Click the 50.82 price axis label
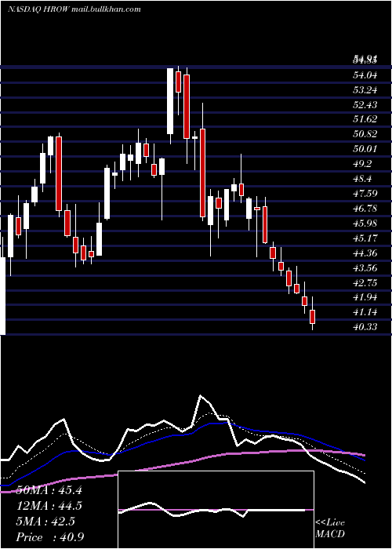Screen dimensions: 392x549 tap(365, 134)
